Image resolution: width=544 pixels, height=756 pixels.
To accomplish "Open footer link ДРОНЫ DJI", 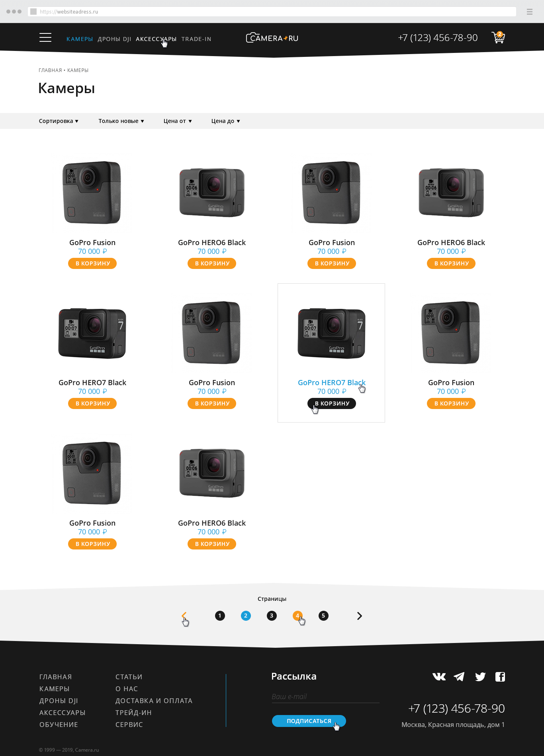I will click(x=59, y=701).
